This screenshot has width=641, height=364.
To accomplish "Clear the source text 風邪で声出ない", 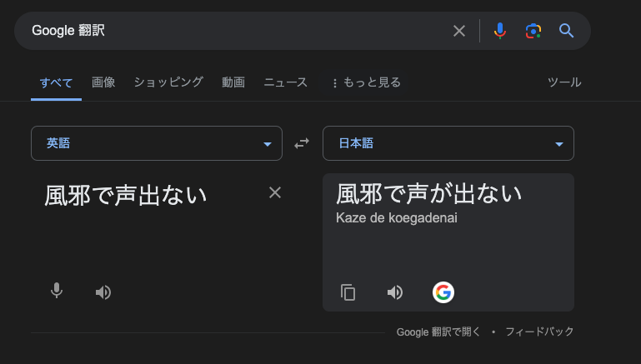I will click(275, 192).
